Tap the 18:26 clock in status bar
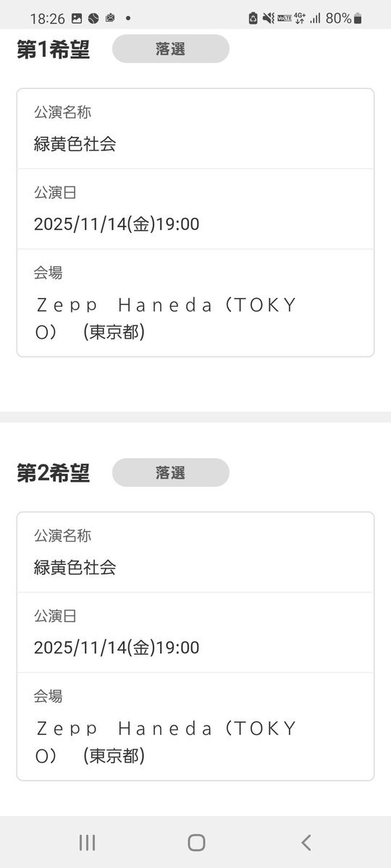This screenshot has width=391, height=868. tap(48, 18)
